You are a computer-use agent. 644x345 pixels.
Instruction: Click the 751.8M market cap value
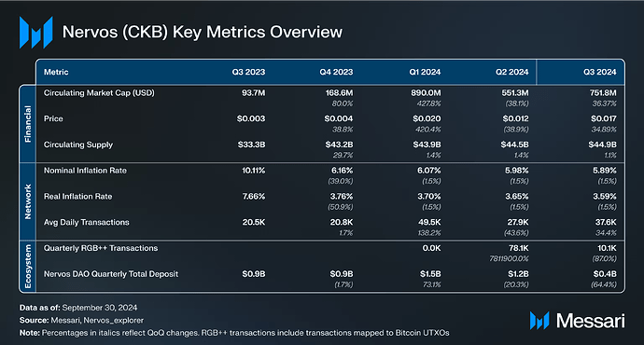coord(603,93)
